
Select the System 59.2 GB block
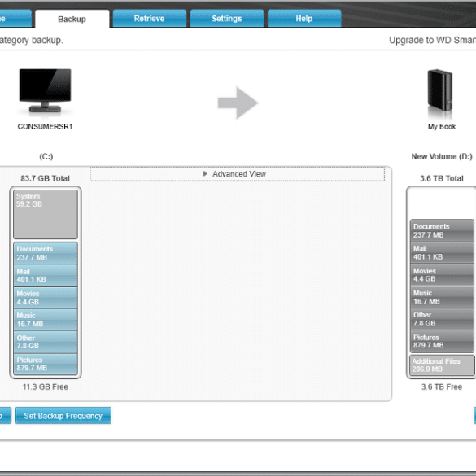pyautogui.click(x=46, y=214)
